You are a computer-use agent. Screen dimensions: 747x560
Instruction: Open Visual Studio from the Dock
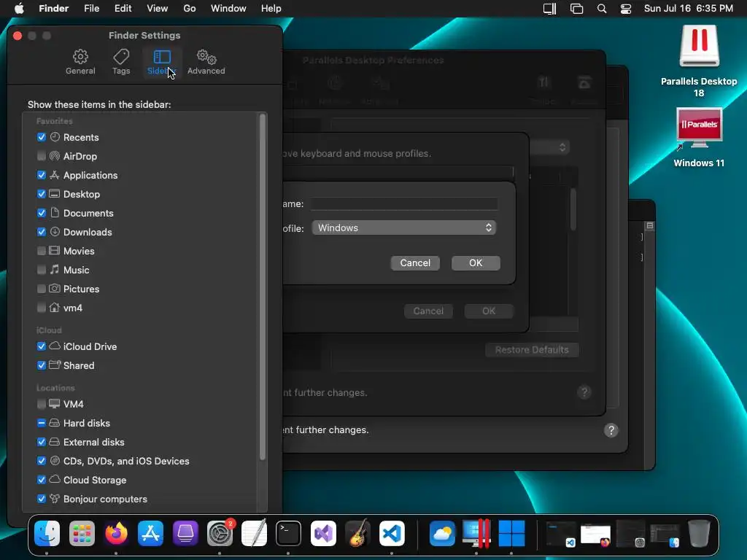point(323,533)
